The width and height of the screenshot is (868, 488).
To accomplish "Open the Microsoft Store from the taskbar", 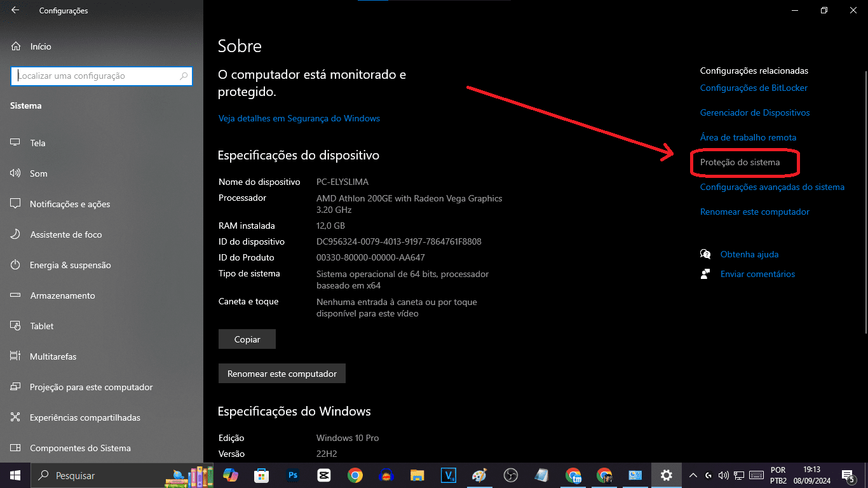I will click(x=261, y=475).
